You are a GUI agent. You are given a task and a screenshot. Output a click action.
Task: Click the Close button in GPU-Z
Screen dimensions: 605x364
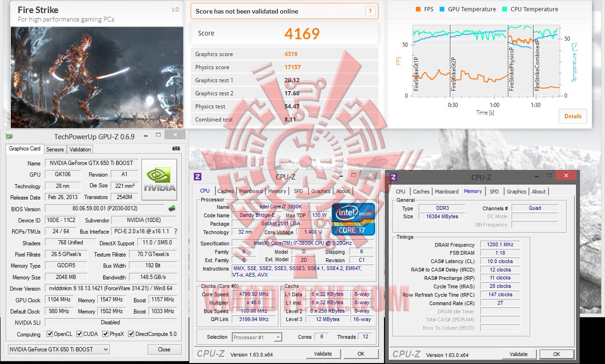click(x=164, y=349)
